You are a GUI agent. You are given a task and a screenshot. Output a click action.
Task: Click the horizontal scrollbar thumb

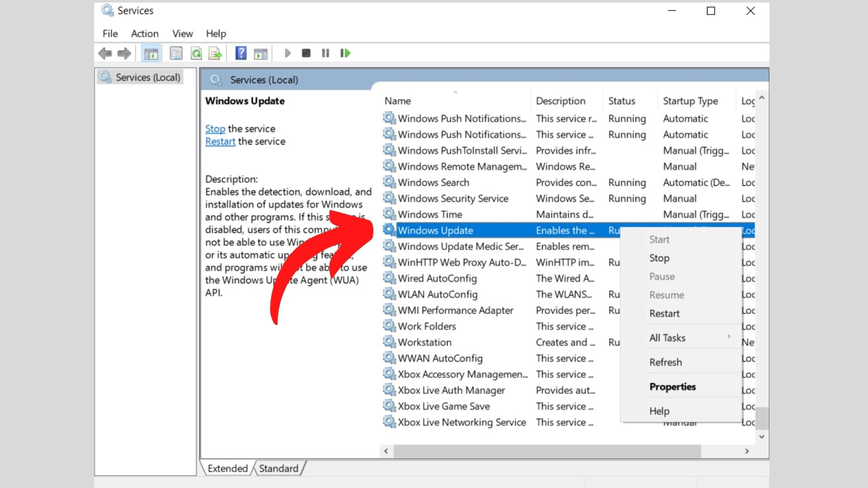[x=547, y=451]
